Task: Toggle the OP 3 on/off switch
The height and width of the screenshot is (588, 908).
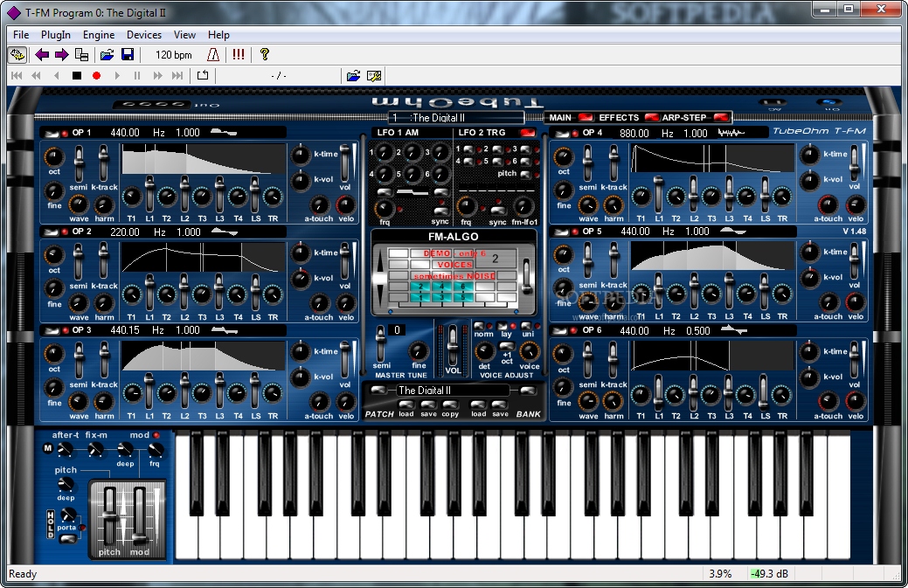Action: coord(52,331)
